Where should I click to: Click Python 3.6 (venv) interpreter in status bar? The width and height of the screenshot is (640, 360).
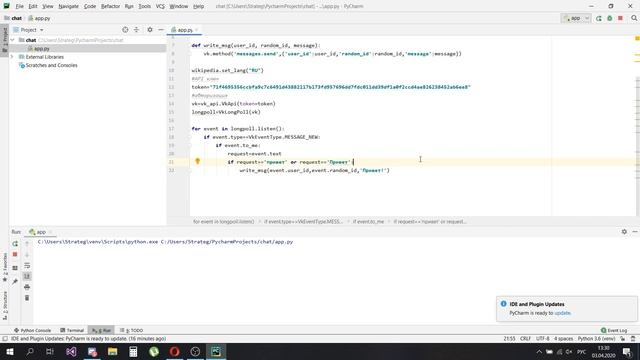pos(596,339)
